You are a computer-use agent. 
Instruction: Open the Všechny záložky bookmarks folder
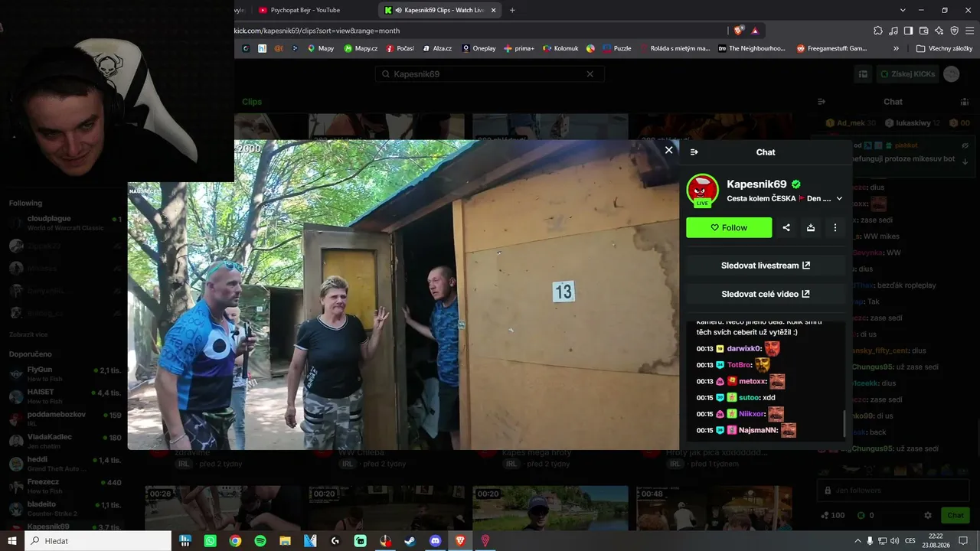pos(945,48)
